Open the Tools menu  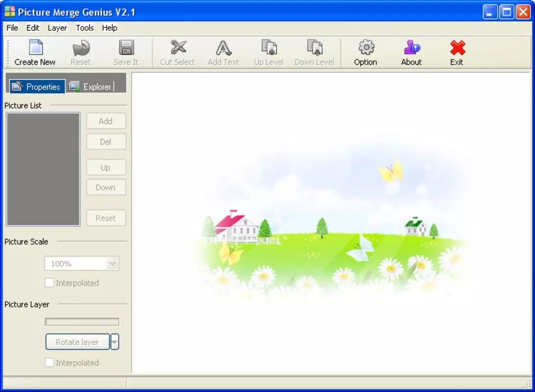pyautogui.click(x=85, y=28)
